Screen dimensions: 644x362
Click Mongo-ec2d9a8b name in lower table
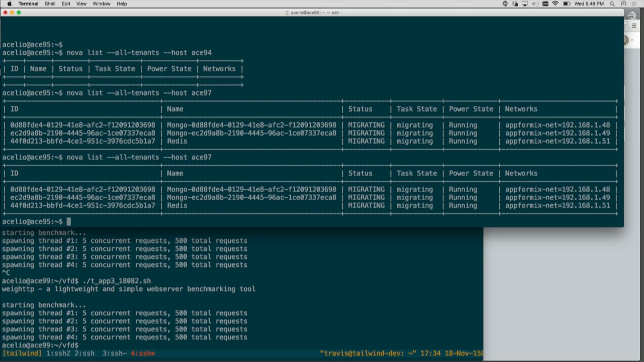point(251,197)
